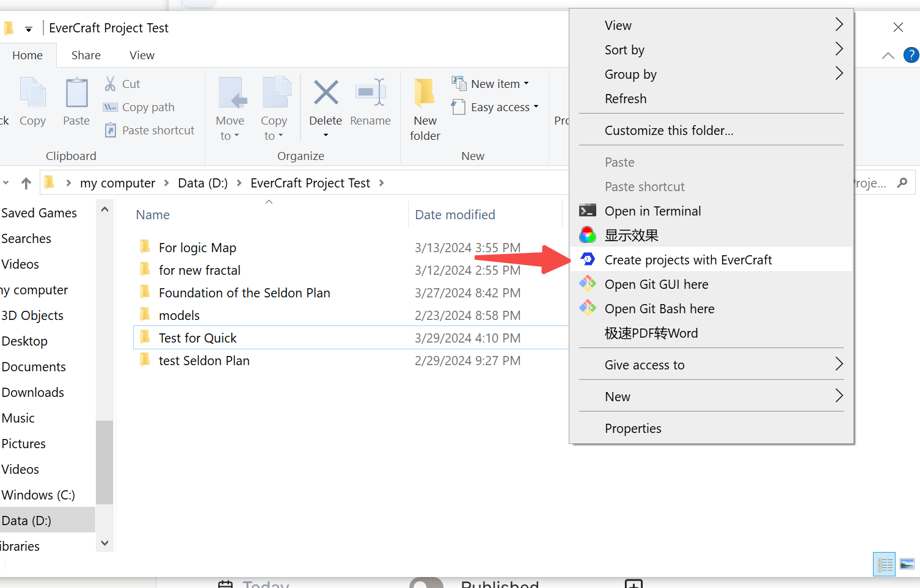920x588 pixels.
Task: Open the New item dropdown arrow
Action: pos(527,84)
